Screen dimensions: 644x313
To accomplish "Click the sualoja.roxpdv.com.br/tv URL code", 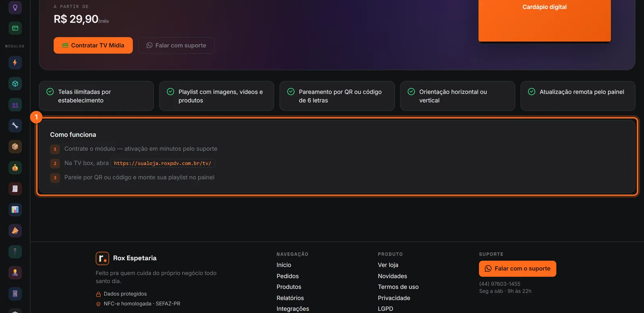I will [x=163, y=163].
